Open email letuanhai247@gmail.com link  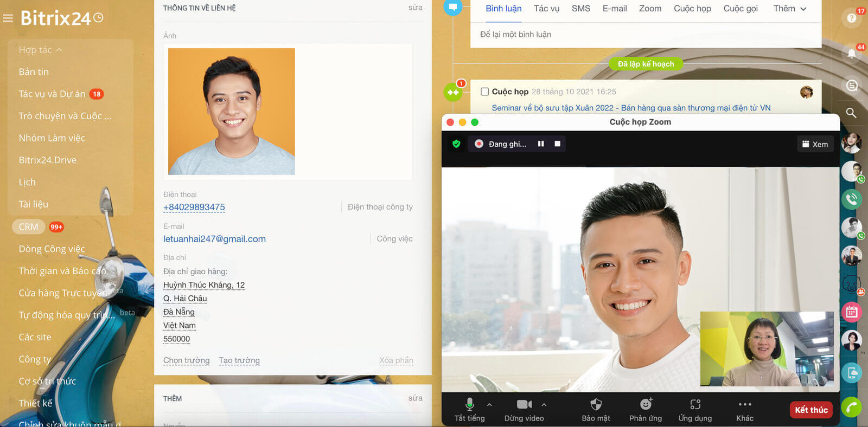coord(214,239)
